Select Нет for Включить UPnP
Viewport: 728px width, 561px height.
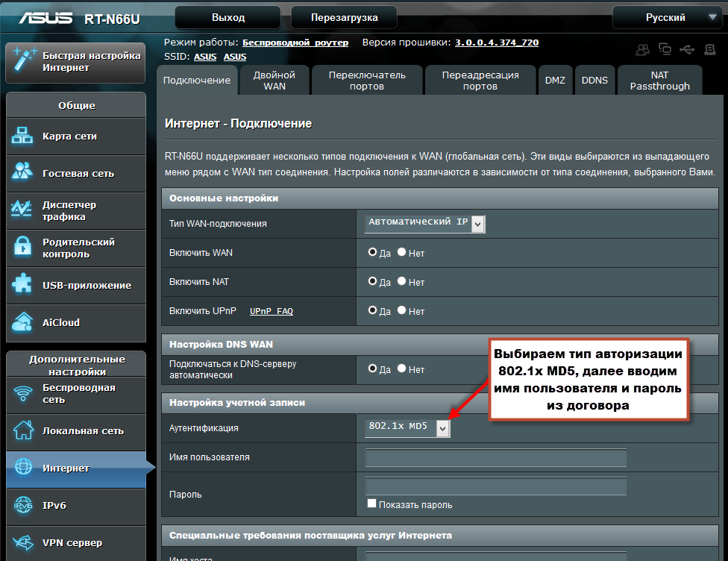pos(401,310)
